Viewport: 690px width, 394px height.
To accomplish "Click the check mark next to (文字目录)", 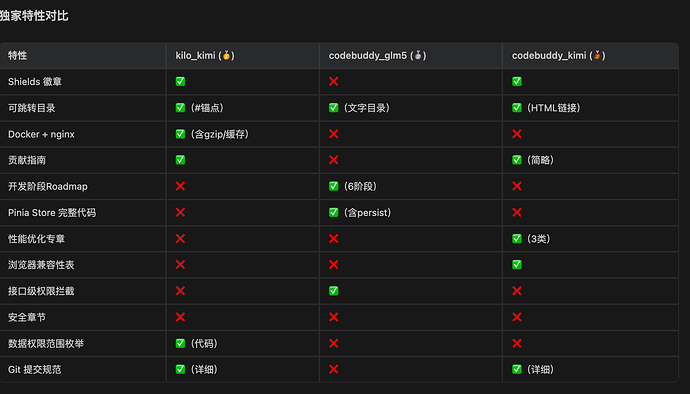I will [334, 108].
